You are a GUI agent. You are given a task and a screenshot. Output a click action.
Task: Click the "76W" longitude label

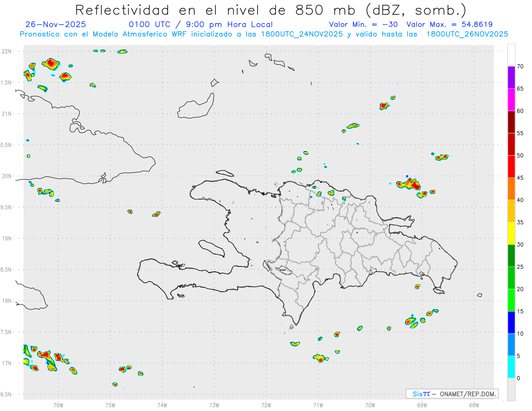58,405
